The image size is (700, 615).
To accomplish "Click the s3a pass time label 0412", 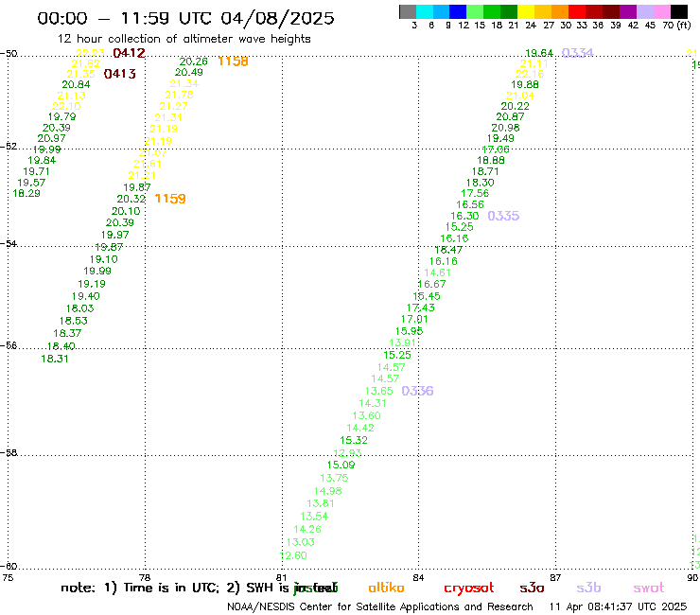I will coord(129,53).
